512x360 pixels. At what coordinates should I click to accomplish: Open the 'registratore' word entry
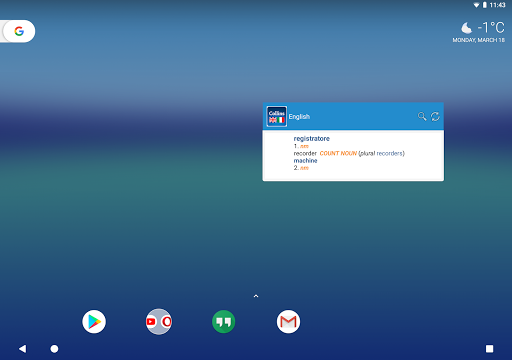pos(311,139)
